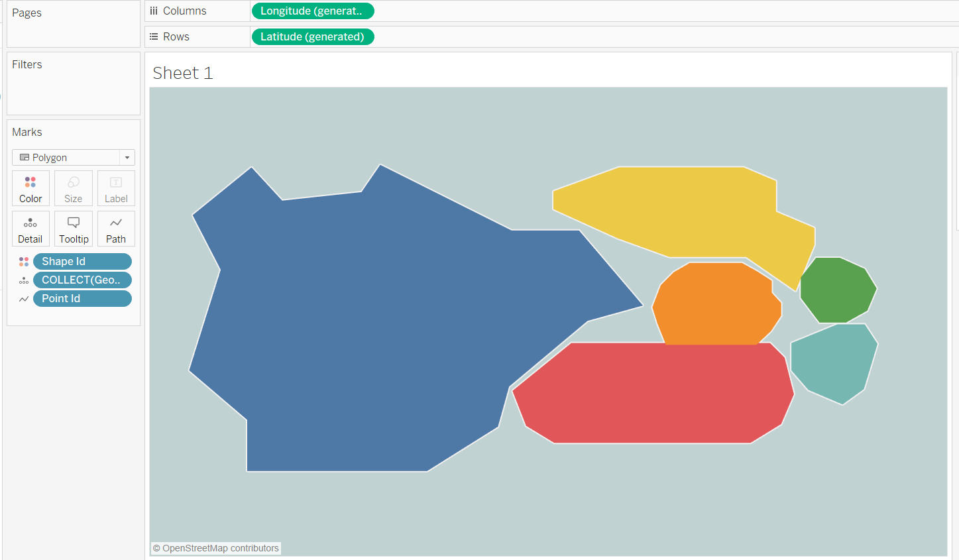Select the Shape Id pill on Color
This screenshot has height=560, width=959.
(82, 261)
